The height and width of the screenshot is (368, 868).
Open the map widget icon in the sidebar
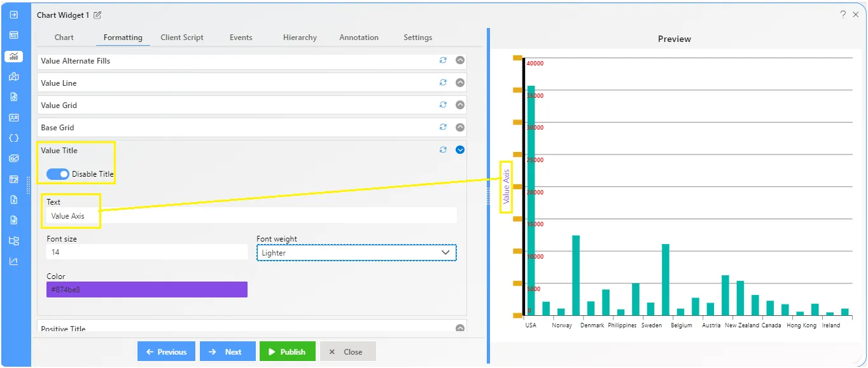point(14,76)
